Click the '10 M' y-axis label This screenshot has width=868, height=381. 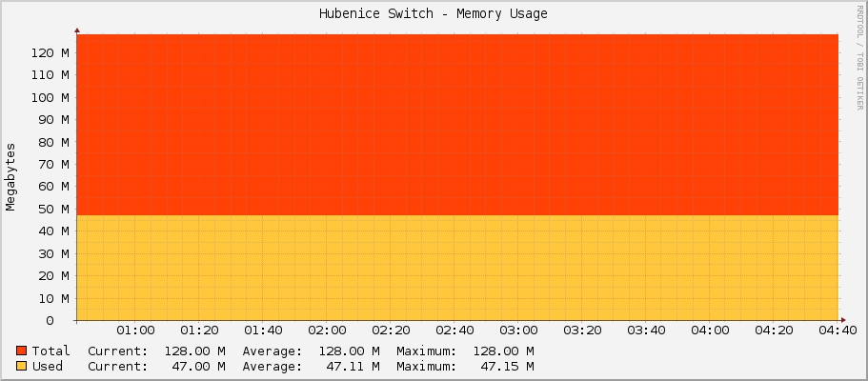(x=53, y=298)
